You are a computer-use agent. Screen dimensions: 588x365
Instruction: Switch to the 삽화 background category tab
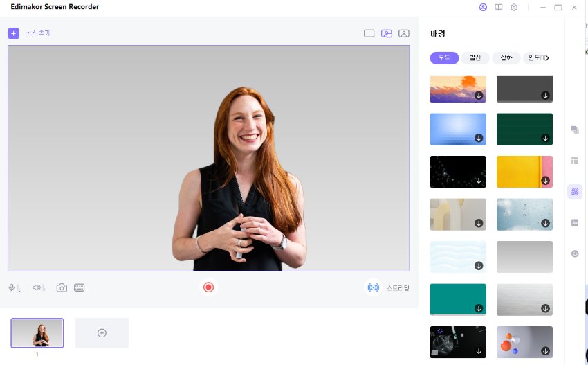click(x=506, y=58)
